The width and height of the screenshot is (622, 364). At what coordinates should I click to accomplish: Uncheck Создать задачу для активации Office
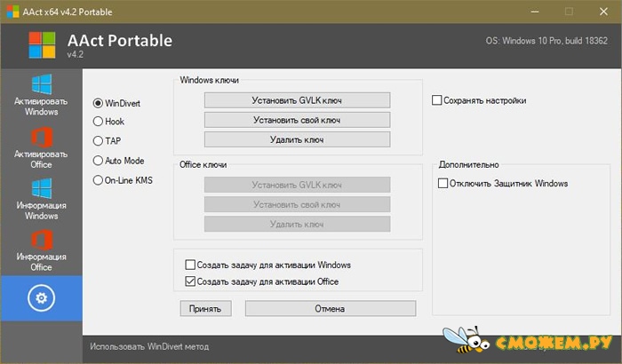click(262, 281)
